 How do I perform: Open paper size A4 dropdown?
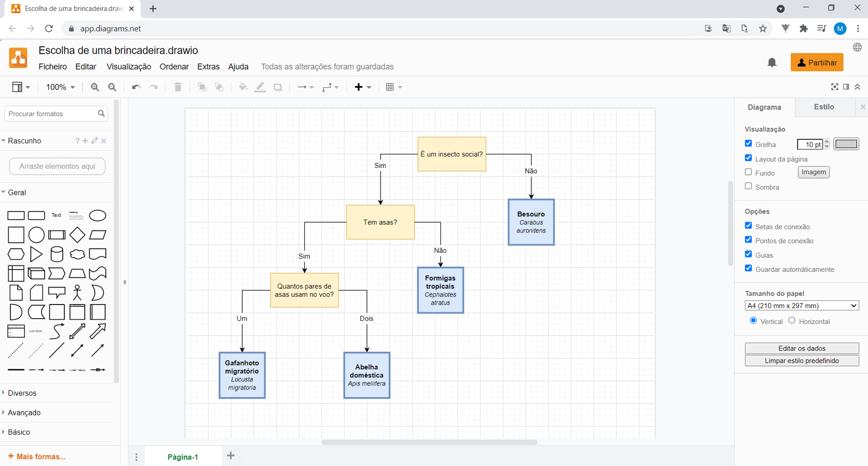[802, 306]
